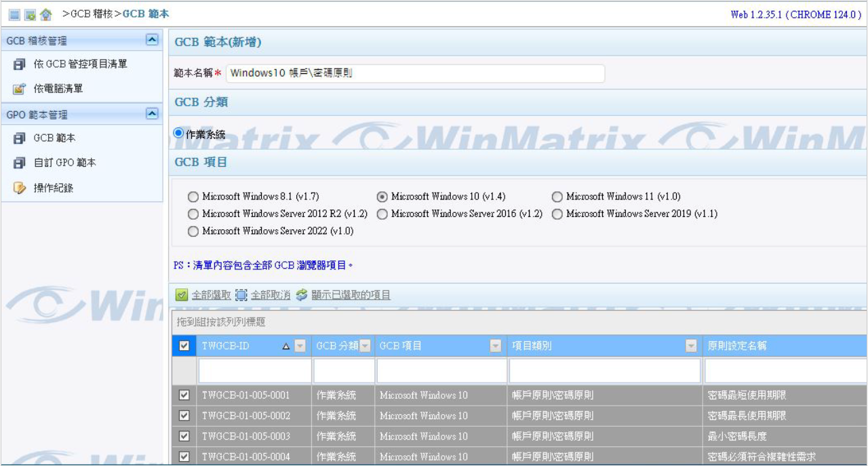Select Microsoft Windows 10 (v1.4)
This screenshot has height=466, width=868.
click(382, 197)
